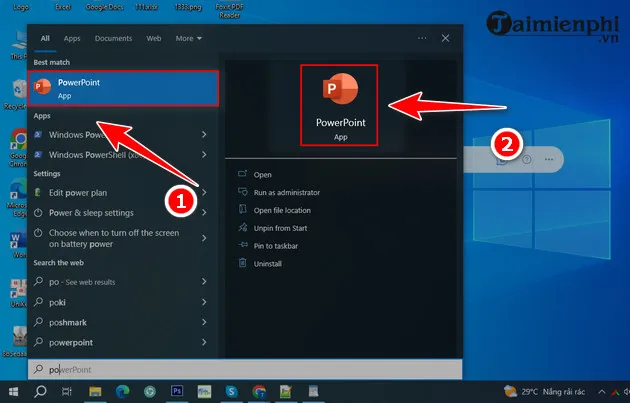Open the More filter dropdown

pos(188,38)
